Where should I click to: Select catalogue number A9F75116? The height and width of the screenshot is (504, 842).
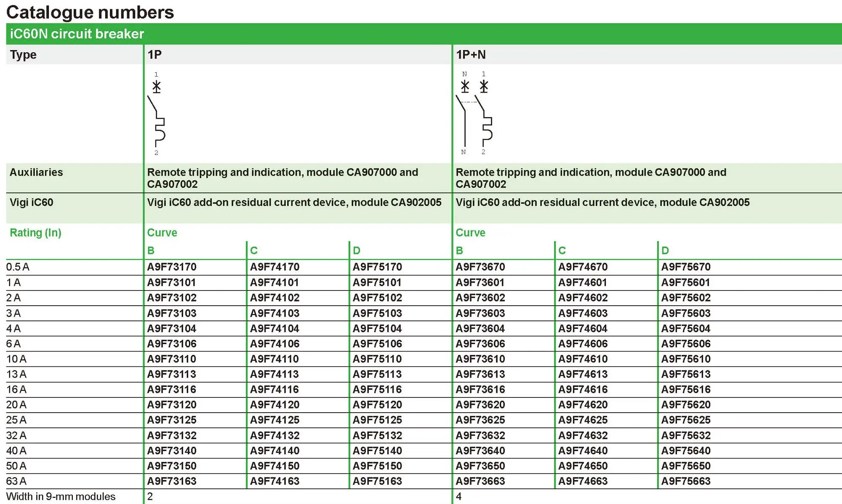(x=377, y=389)
